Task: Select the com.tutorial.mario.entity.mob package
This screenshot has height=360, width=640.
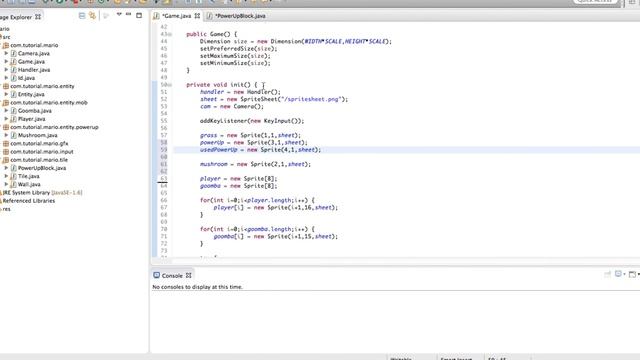Action: (x=49, y=102)
